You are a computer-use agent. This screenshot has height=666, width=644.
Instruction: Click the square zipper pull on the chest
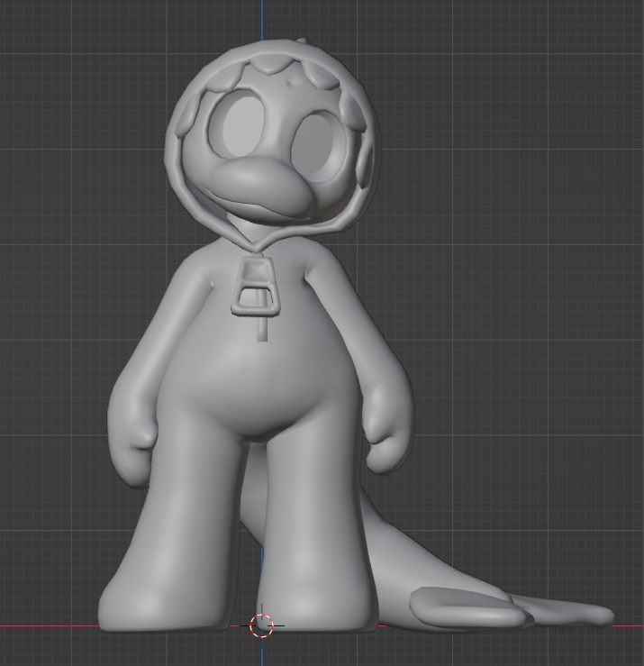pyautogui.click(x=253, y=287)
